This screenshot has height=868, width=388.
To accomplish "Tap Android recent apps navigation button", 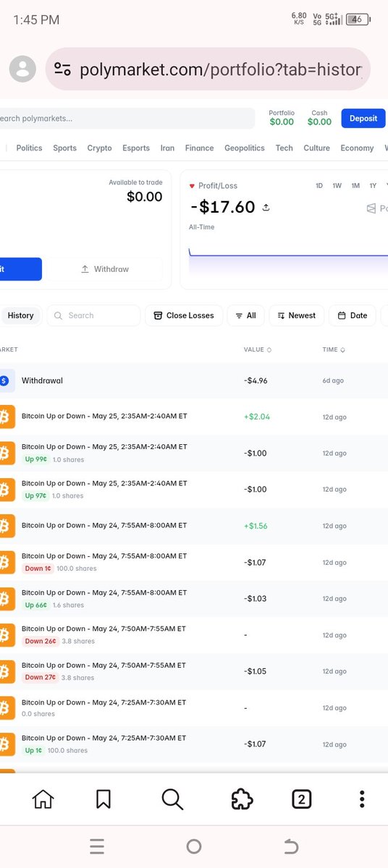I will tap(97, 846).
